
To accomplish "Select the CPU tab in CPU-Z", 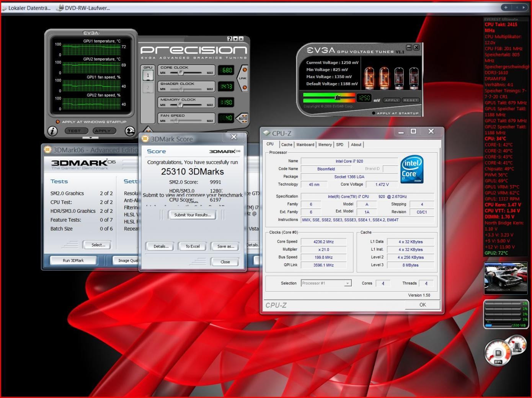I will click(270, 144).
